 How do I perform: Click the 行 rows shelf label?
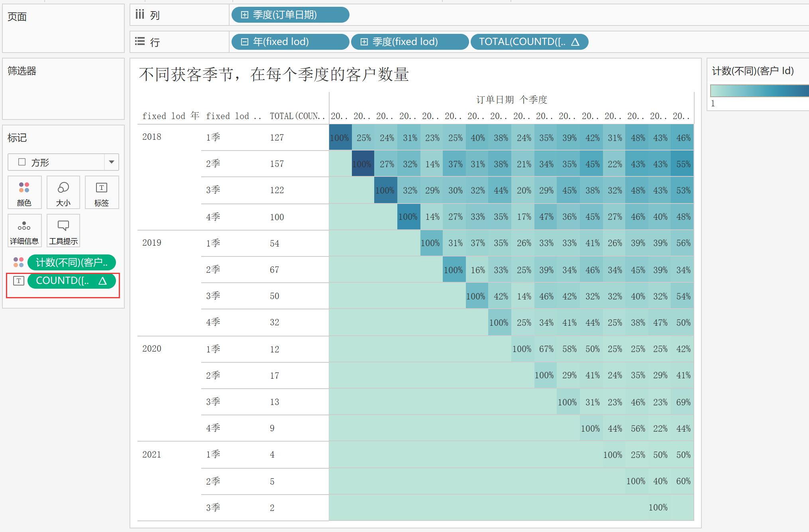click(155, 42)
